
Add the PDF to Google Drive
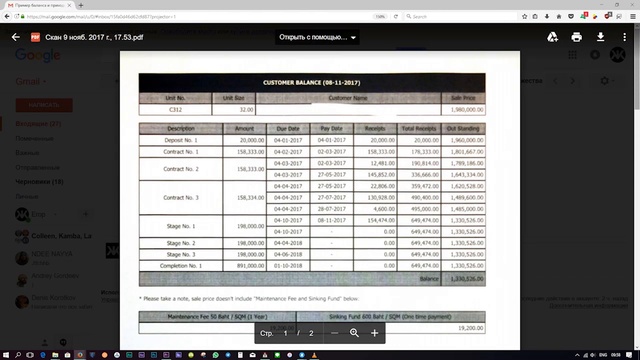click(552, 37)
